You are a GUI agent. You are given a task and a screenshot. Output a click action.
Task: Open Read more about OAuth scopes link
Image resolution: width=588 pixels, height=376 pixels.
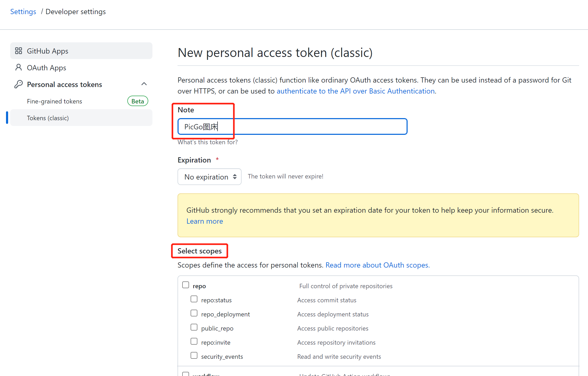[377, 265]
